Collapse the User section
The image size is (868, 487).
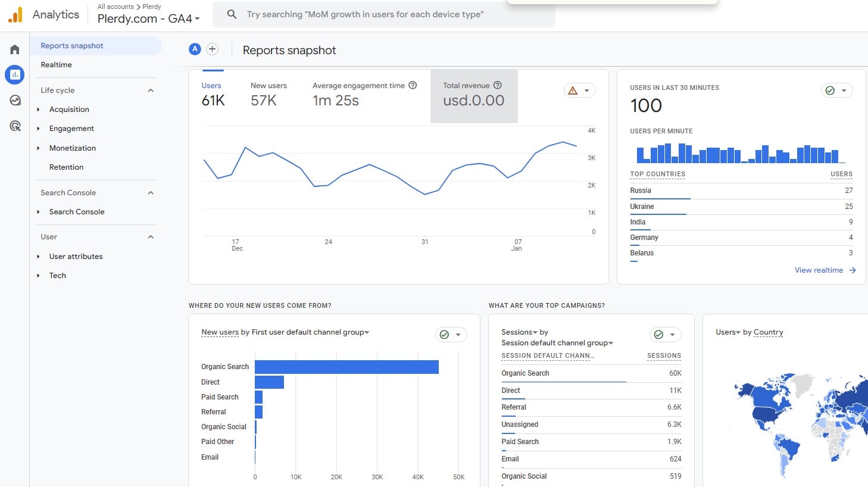click(151, 237)
